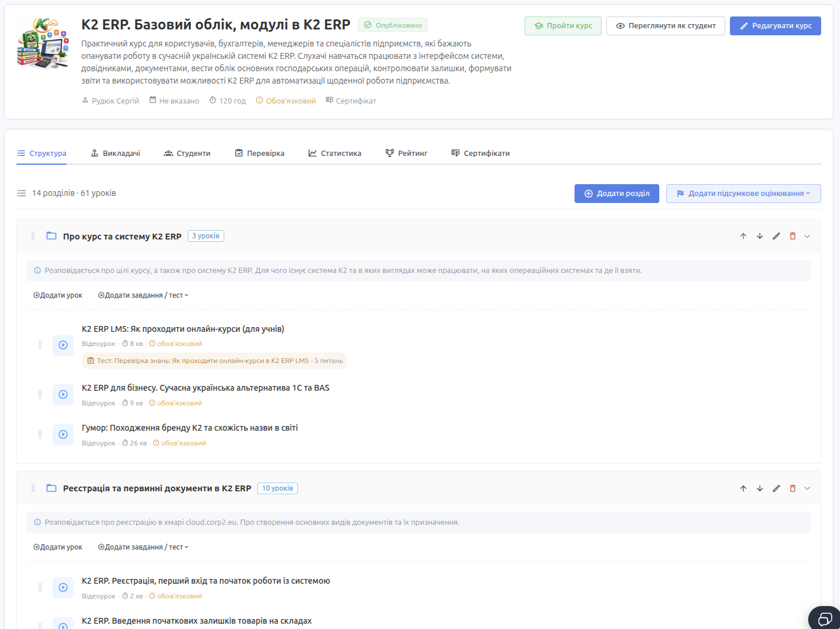
Task: Delete the 'Про курс та систему K2 ERP' section
Action: (x=793, y=236)
